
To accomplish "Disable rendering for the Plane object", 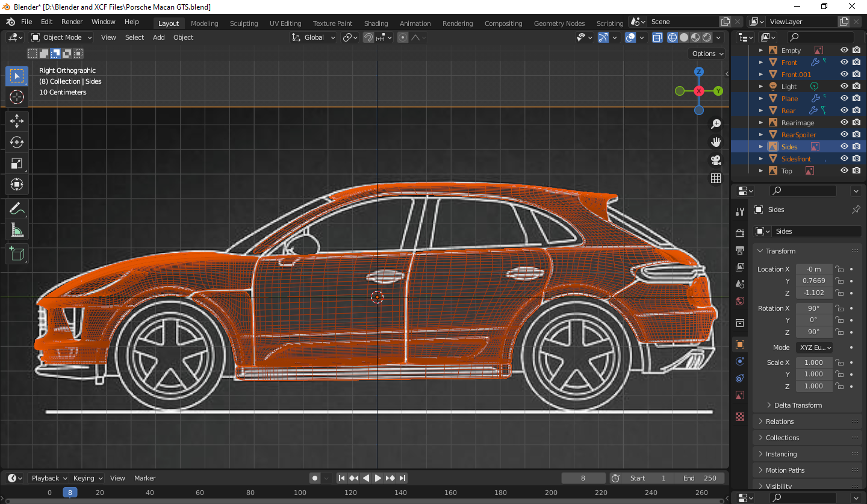I will pyautogui.click(x=856, y=99).
